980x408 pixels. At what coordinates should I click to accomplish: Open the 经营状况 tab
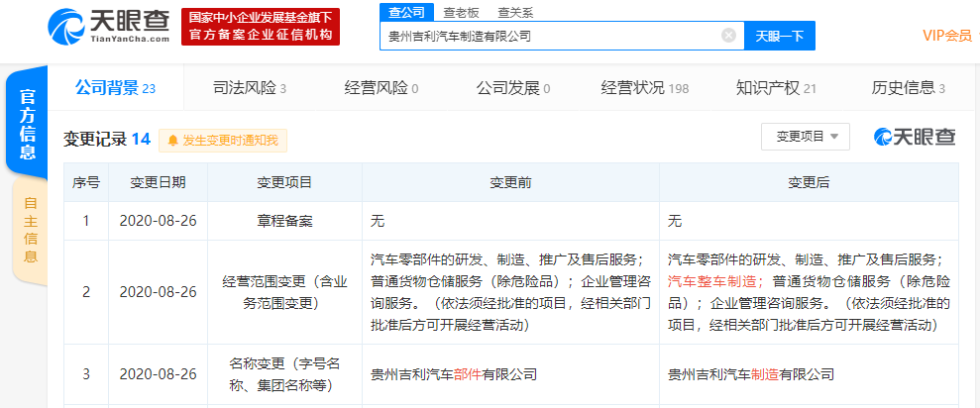[644, 88]
